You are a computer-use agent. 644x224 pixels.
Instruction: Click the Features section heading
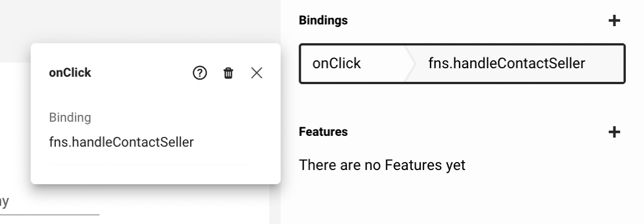coord(323,132)
